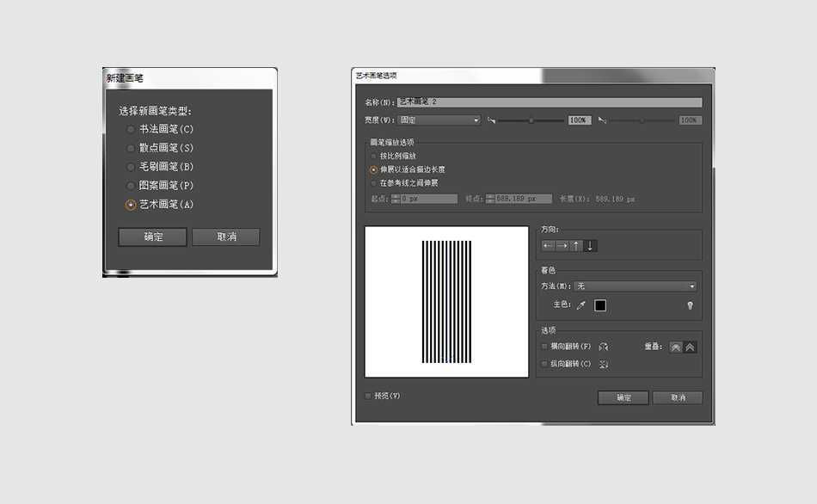Choose the 毛刷画笔 (B) brush type
This screenshot has width=817, height=504.
tap(131, 167)
